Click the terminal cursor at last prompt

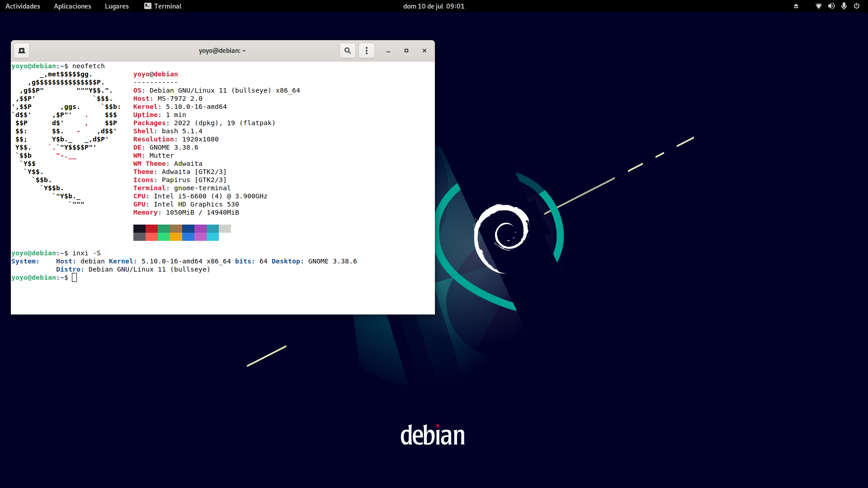(x=75, y=277)
